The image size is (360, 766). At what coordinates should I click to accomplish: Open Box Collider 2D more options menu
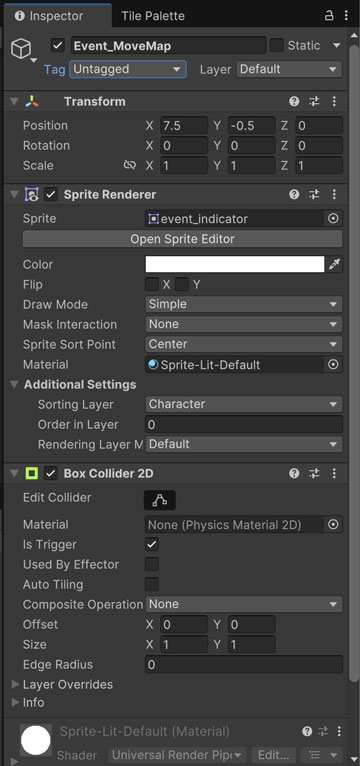click(x=334, y=473)
